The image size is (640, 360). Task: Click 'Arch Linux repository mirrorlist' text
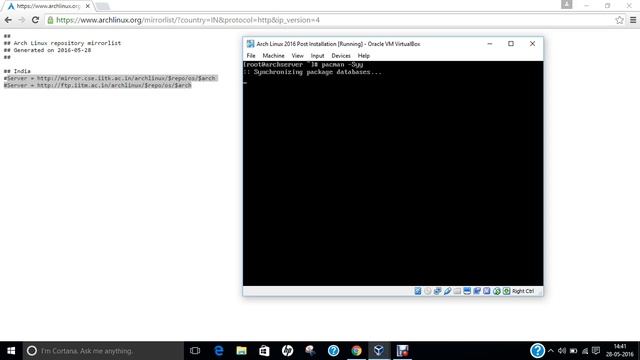(67, 43)
